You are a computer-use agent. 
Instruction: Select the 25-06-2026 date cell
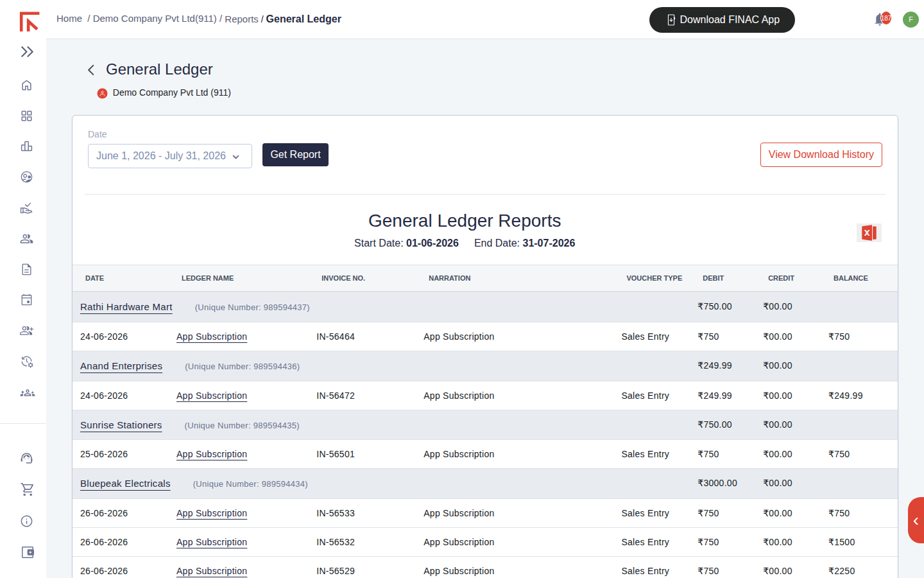(x=104, y=454)
